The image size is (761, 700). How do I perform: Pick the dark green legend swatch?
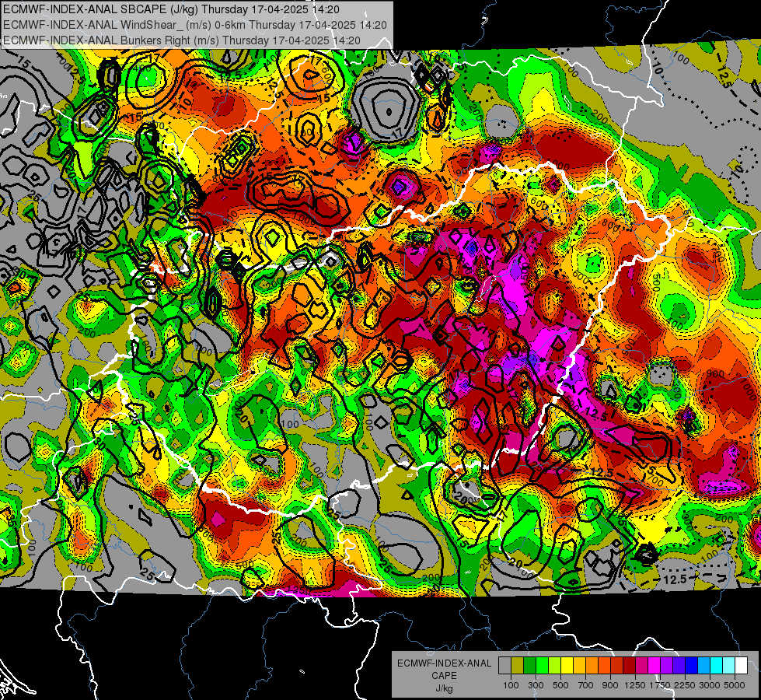tap(529, 666)
